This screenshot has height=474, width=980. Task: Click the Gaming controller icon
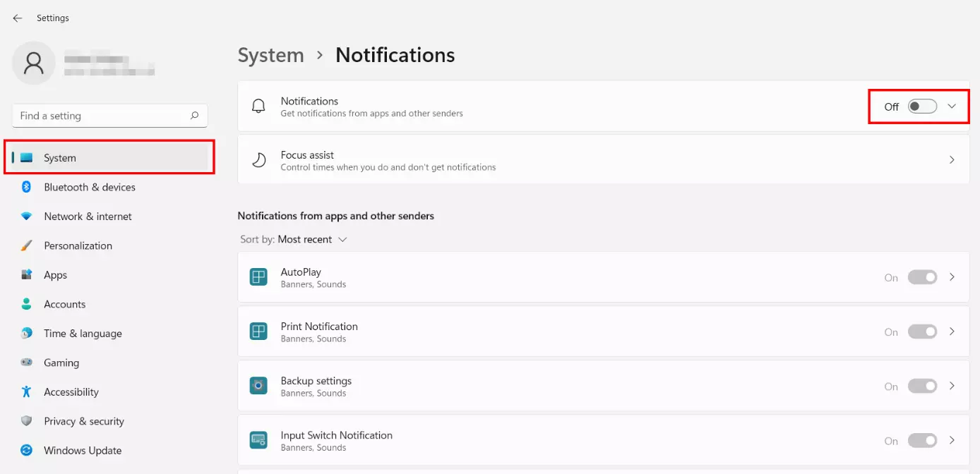click(x=27, y=363)
